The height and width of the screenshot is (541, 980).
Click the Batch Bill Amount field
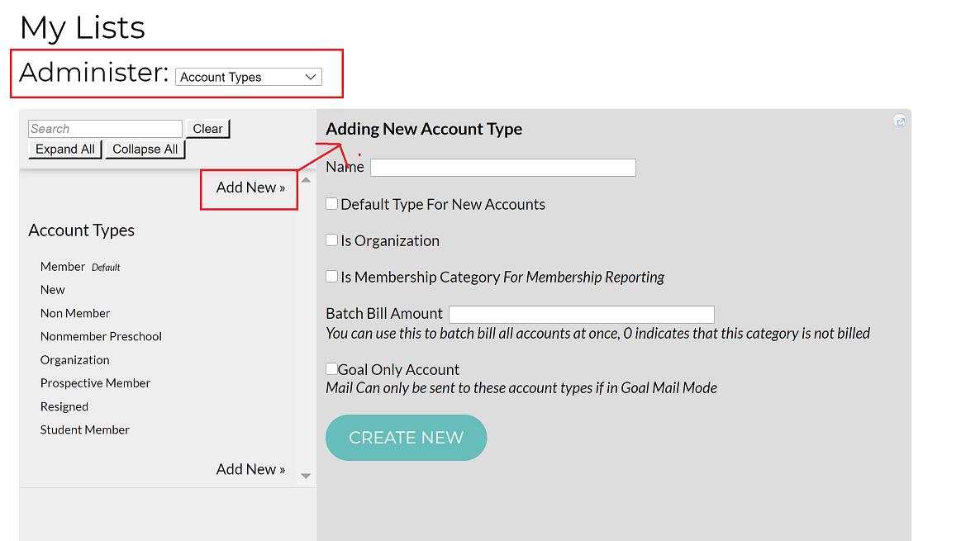click(x=581, y=314)
